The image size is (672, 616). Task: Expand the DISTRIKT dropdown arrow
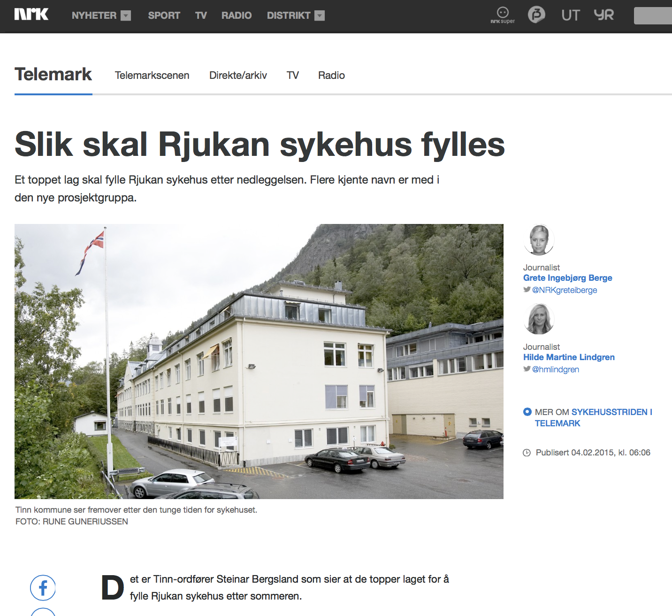pos(320,15)
